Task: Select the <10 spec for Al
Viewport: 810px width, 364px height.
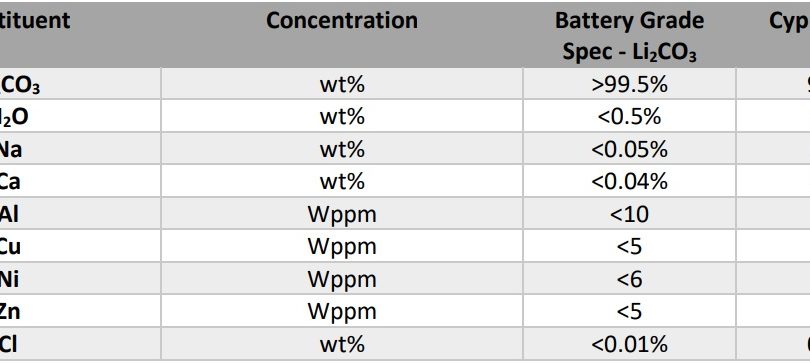Action: 629,214
